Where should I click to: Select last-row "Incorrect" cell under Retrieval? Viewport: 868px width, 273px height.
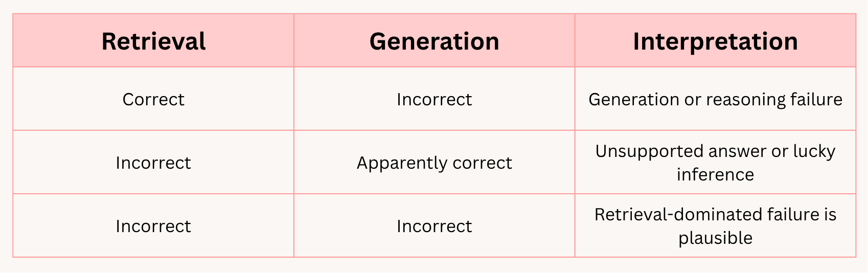pyautogui.click(x=153, y=225)
